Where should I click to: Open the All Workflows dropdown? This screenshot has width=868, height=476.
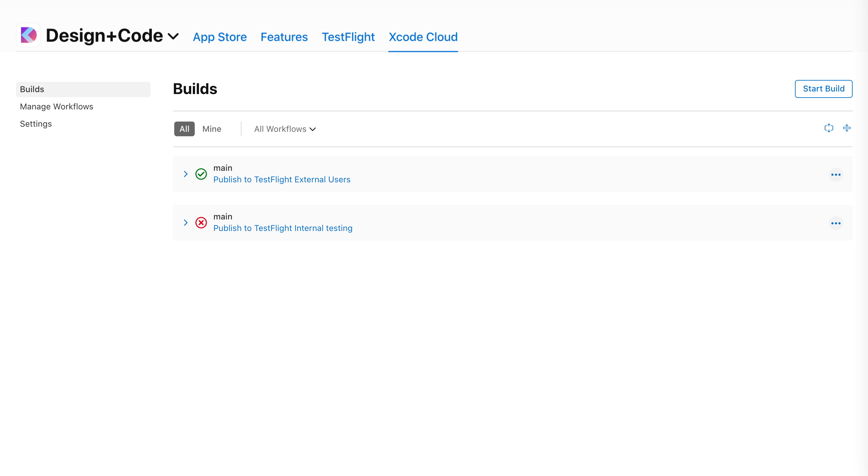(284, 129)
